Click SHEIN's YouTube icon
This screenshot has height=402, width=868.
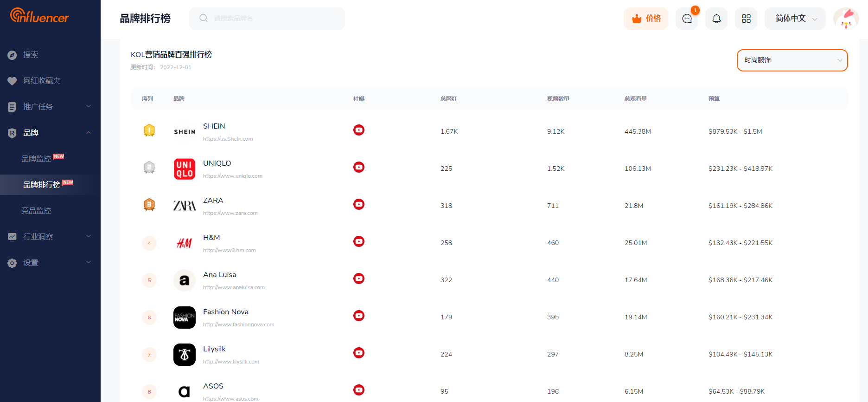point(359,130)
